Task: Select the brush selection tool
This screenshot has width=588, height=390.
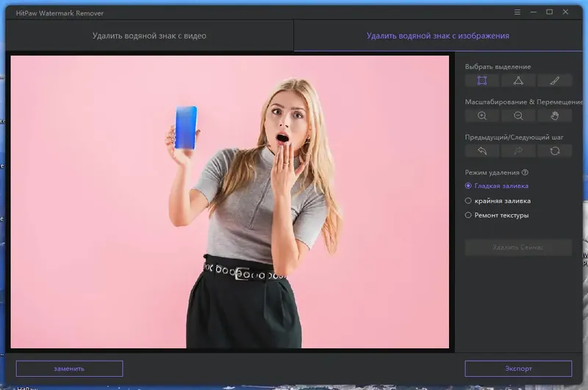Action: point(555,81)
